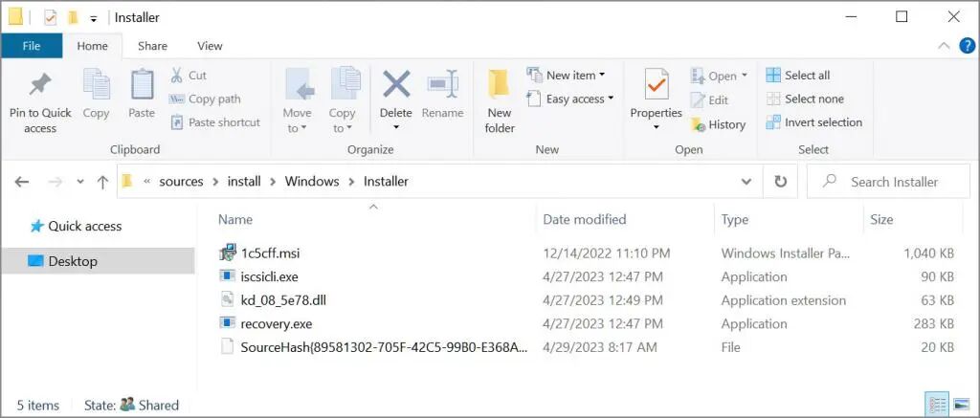Select Quick access in navigation pane
The image size is (980, 418).
76,226
